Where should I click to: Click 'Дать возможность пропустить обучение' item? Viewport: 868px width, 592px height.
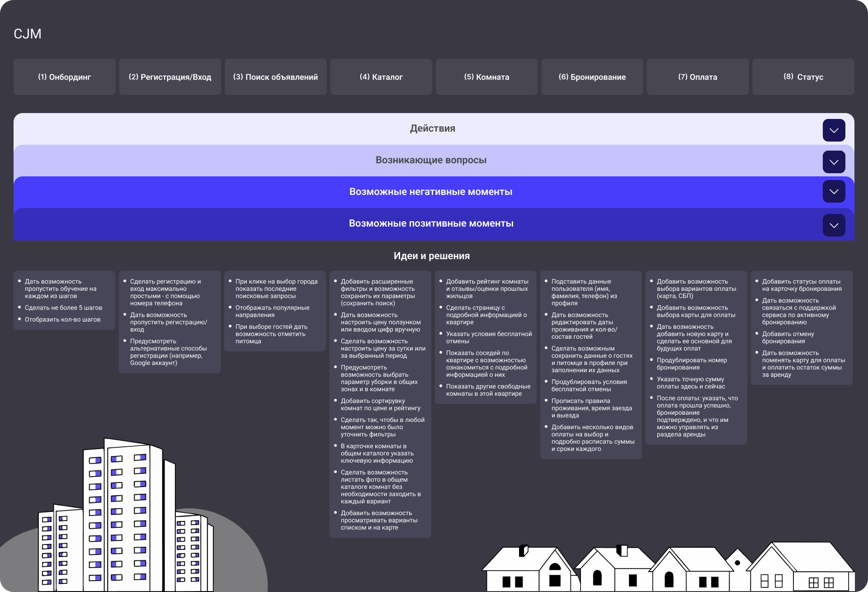(61, 289)
